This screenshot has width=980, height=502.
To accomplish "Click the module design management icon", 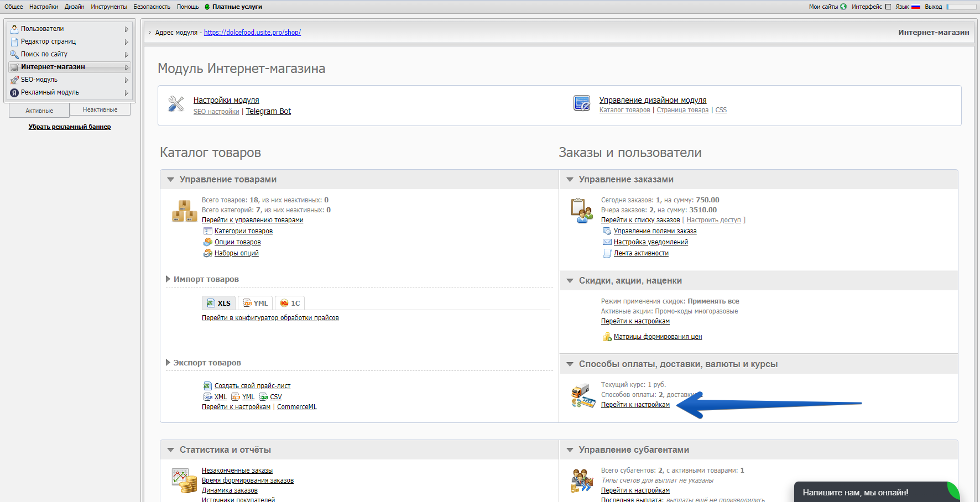I will coord(582,103).
